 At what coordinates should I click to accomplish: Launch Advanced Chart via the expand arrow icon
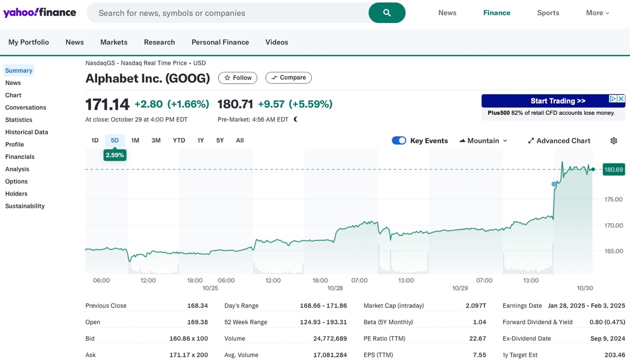pyautogui.click(x=531, y=141)
